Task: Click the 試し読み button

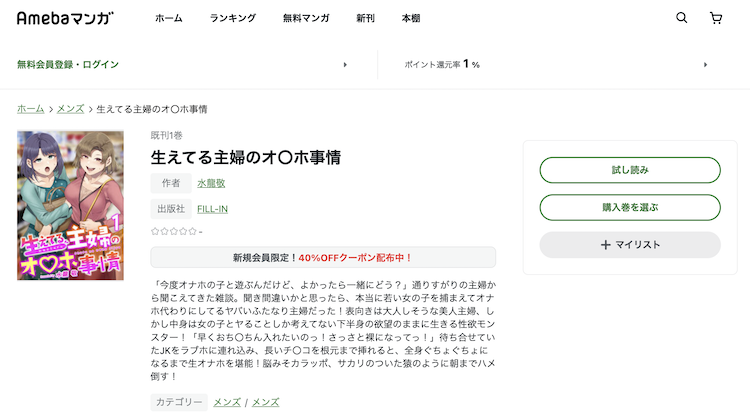Action: (630, 170)
